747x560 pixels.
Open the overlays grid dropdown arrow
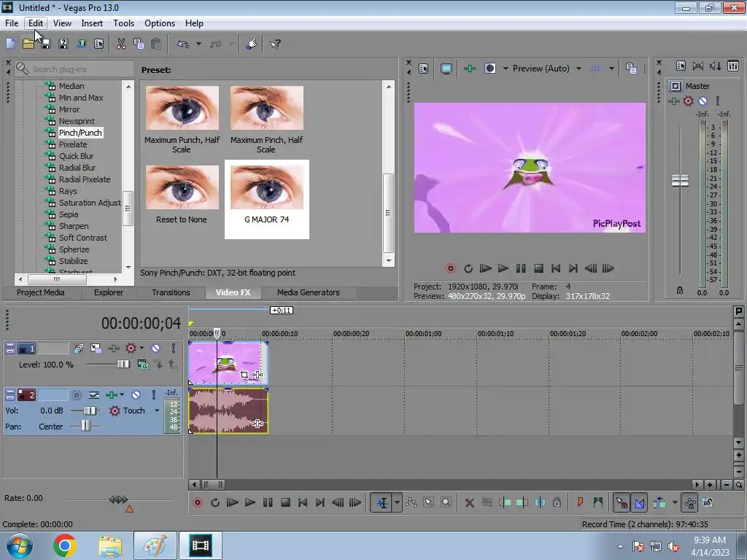(611, 69)
